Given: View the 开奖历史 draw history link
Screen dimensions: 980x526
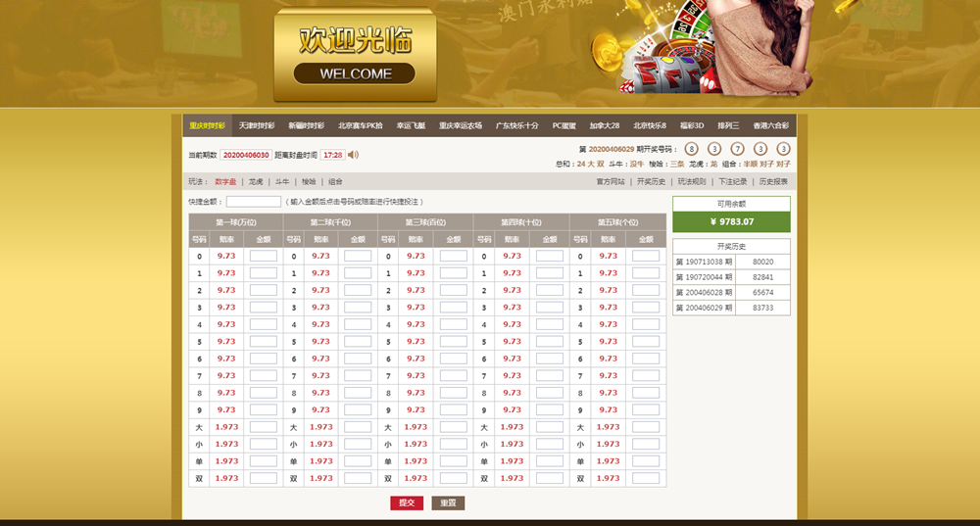Looking at the screenshot, I should click(652, 182).
